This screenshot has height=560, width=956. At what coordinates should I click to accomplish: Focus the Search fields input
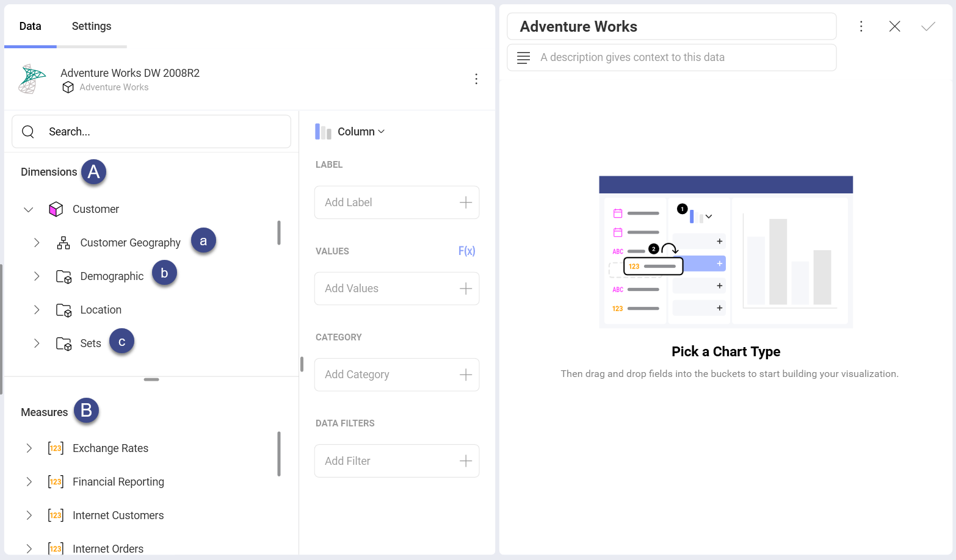coord(151,132)
